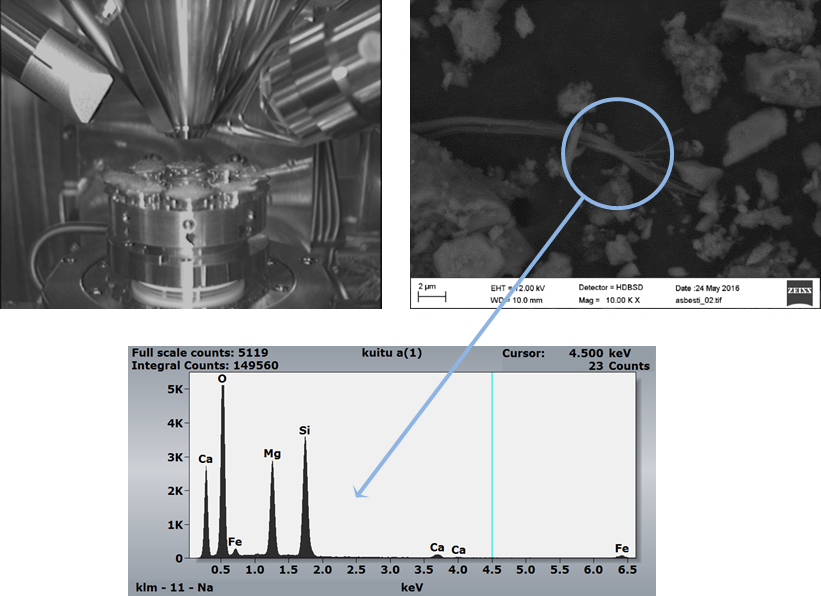821x596 pixels.
Task: Click the 2 µm scale bar
Action: click(x=431, y=296)
